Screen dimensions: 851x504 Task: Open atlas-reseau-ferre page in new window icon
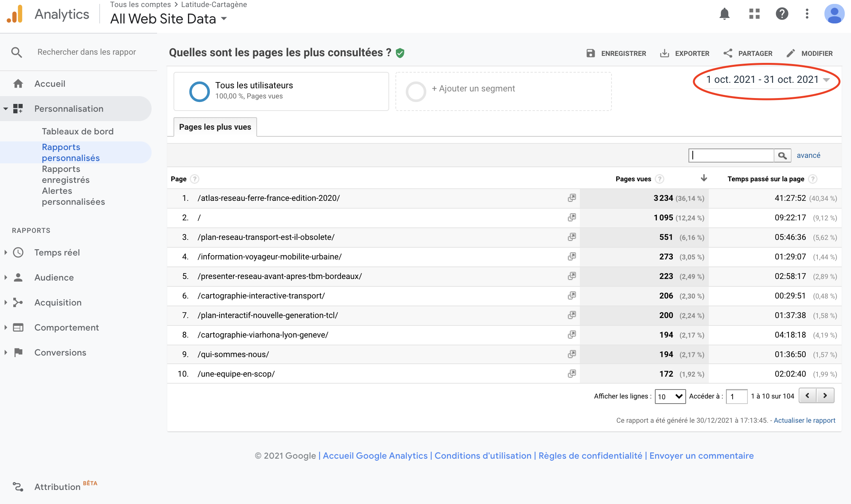click(x=572, y=198)
